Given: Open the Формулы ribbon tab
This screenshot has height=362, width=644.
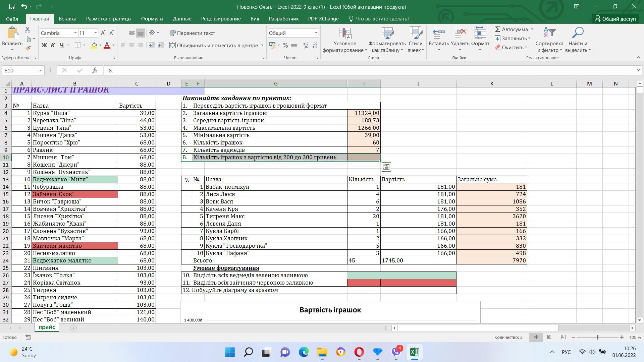Looking at the screenshot, I should click(x=152, y=19).
